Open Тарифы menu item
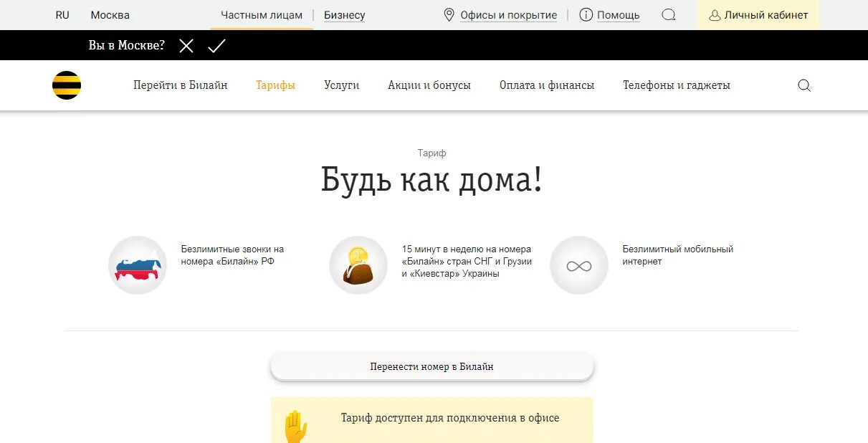 coord(276,85)
